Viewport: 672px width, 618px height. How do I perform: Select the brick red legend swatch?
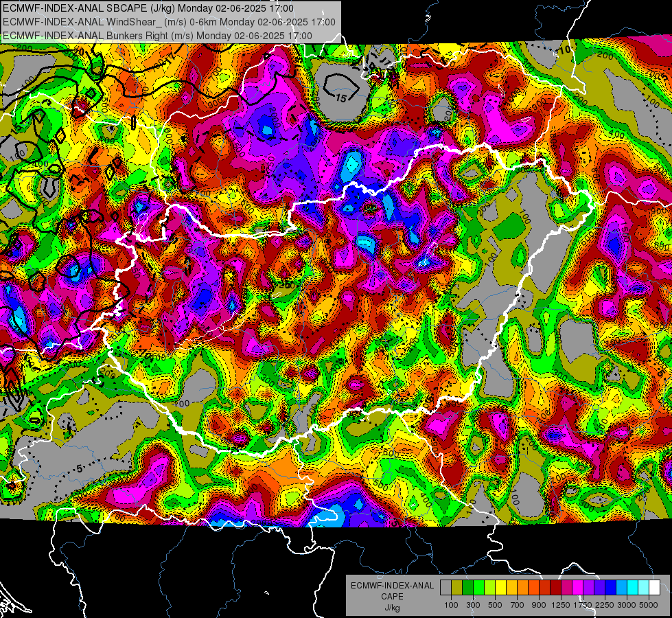pyautogui.click(x=545, y=587)
